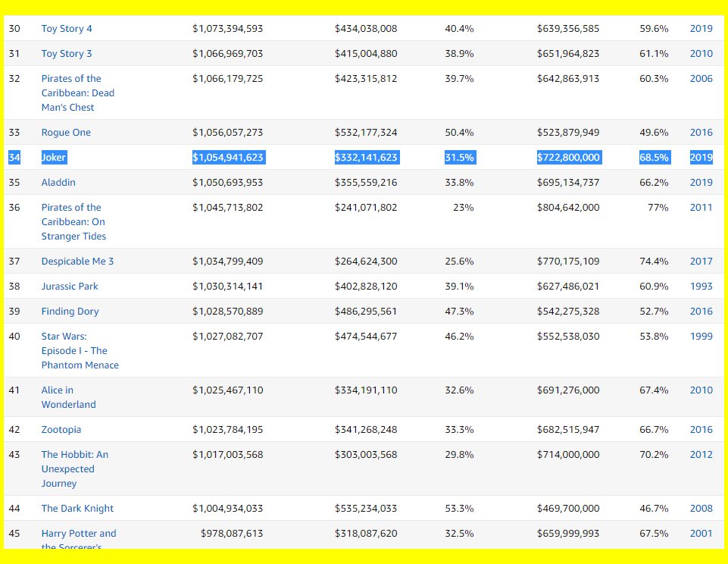728x564 pixels.
Task: Click the highlighted Joker title
Action: pyautogui.click(x=54, y=158)
